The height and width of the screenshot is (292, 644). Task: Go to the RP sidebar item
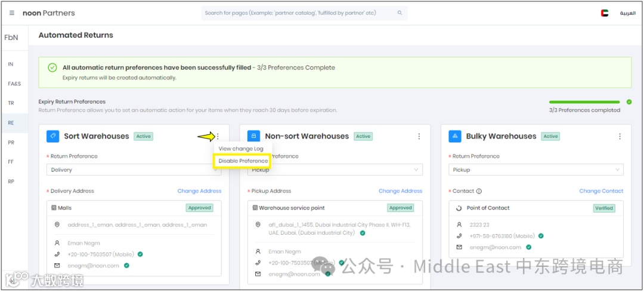pyautogui.click(x=11, y=182)
